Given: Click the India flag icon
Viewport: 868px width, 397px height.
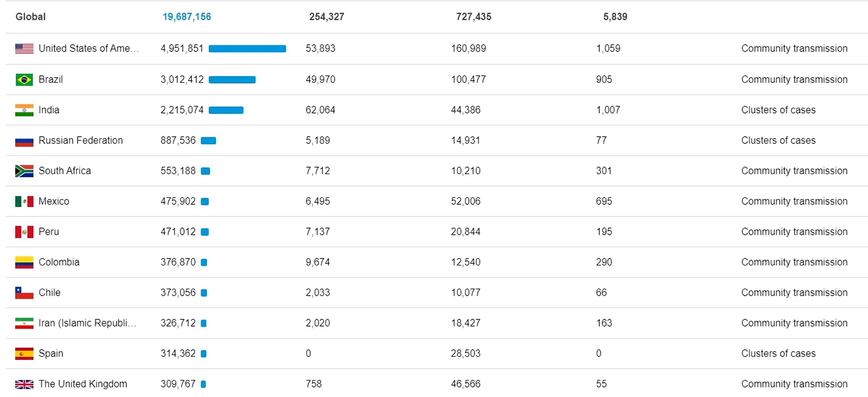Looking at the screenshot, I should 24,110.
